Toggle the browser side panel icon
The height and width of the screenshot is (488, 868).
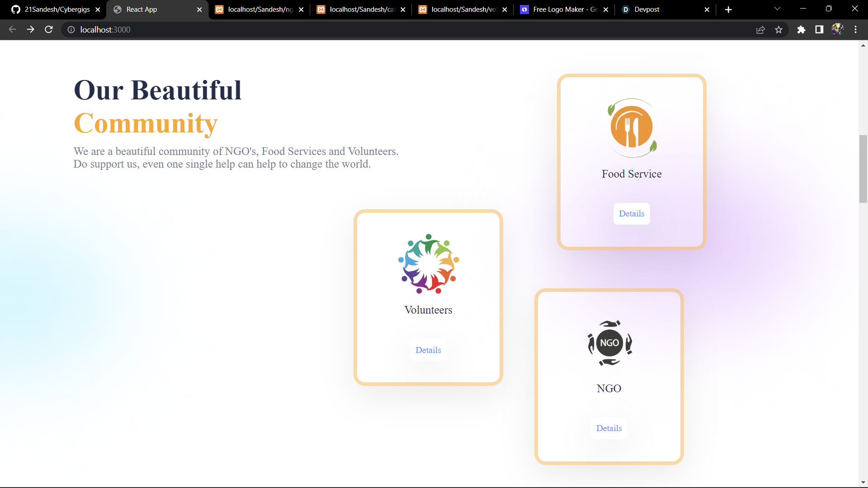point(819,29)
